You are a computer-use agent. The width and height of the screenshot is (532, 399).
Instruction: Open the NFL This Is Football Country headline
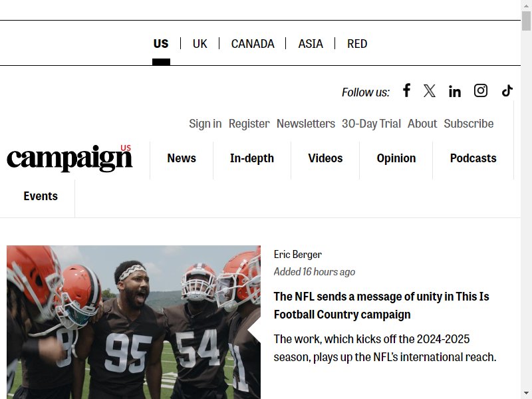pos(381,305)
